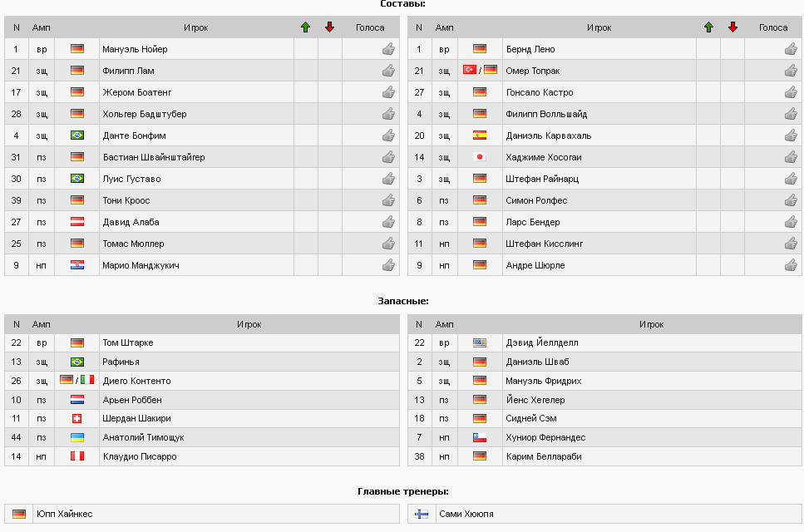Viewport: 804px width, 532px height.
Task: Click thumbs-up next to Марио Манджукич
Action: pos(388,265)
